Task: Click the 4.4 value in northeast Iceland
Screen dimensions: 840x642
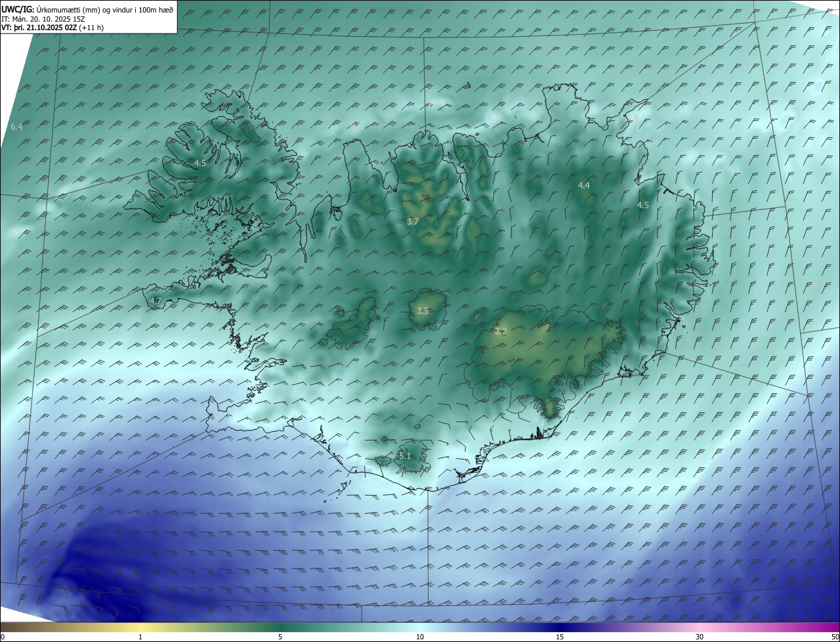Action: click(x=584, y=186)
